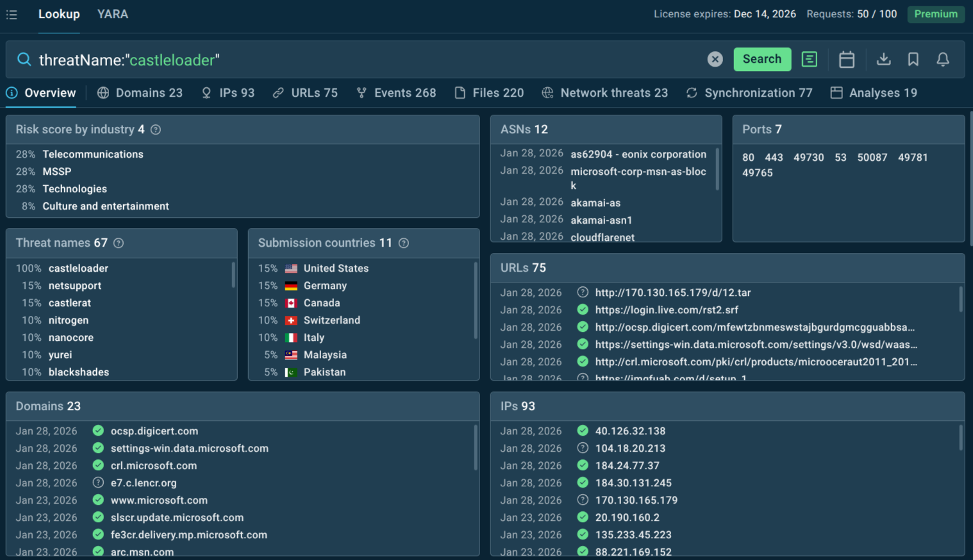973x560 pixels.
Task: Click the Premium label
Action: tap(936, 14)
